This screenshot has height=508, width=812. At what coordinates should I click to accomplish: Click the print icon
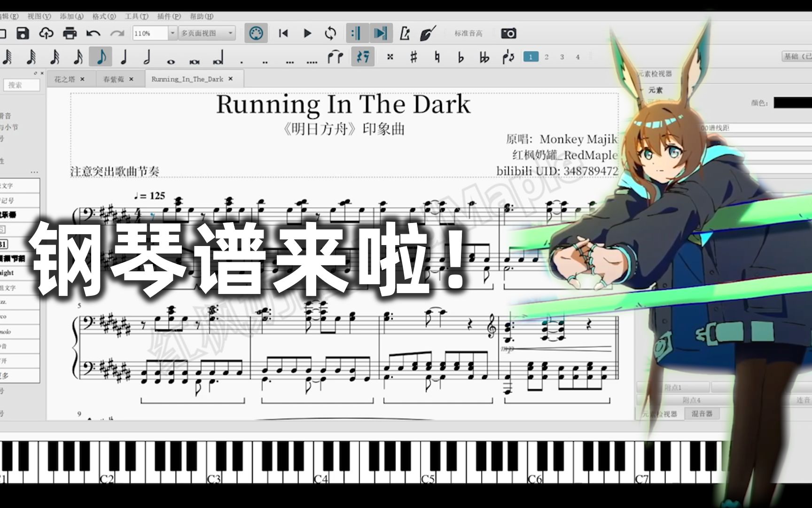point(70,33)
